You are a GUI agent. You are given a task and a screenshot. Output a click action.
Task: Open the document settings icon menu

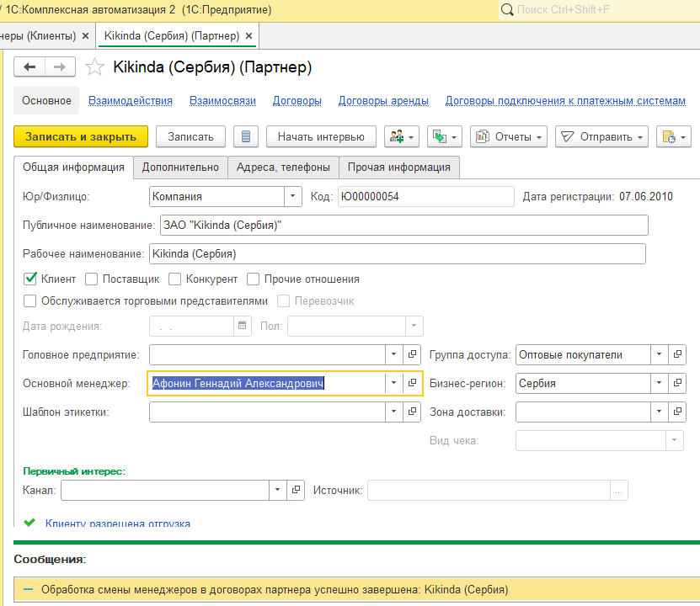click(674, 136)
